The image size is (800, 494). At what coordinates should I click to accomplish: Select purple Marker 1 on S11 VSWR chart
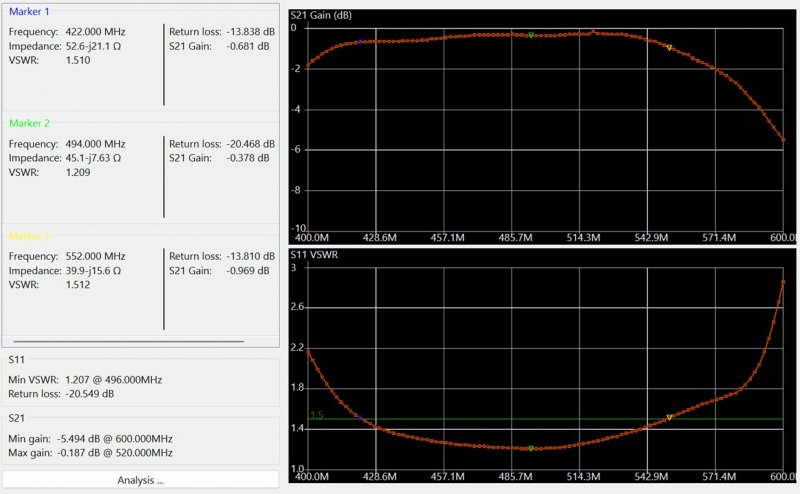[x=359, y=416]
